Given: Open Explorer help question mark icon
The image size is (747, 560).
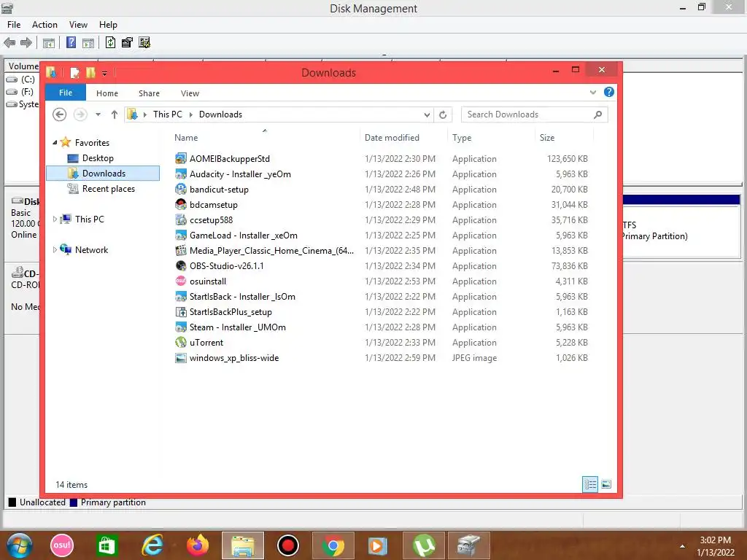Looking at the screenshot, I should coord(609,92).
